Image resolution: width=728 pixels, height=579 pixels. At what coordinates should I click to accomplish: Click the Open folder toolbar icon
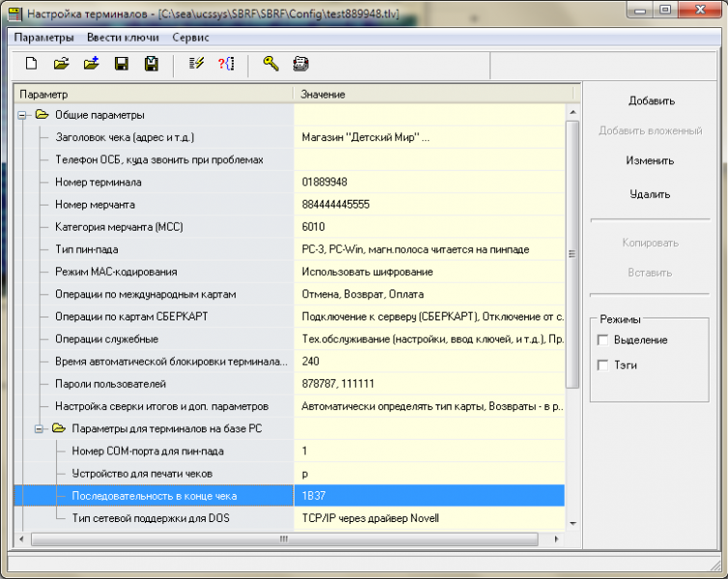pyautogui.click(x=61, y=65)
